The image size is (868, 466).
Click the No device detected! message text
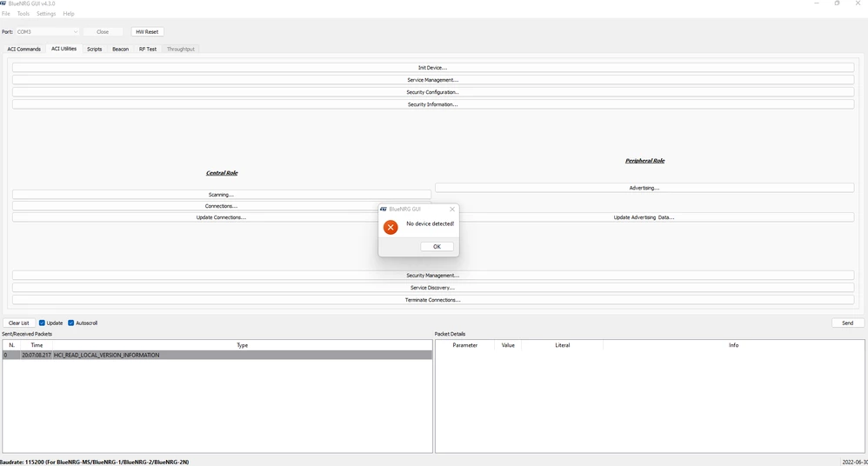[x=431, y=224]
